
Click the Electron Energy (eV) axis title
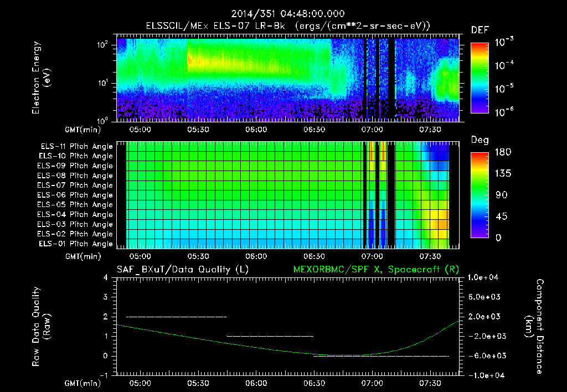(x=41, y=78)
